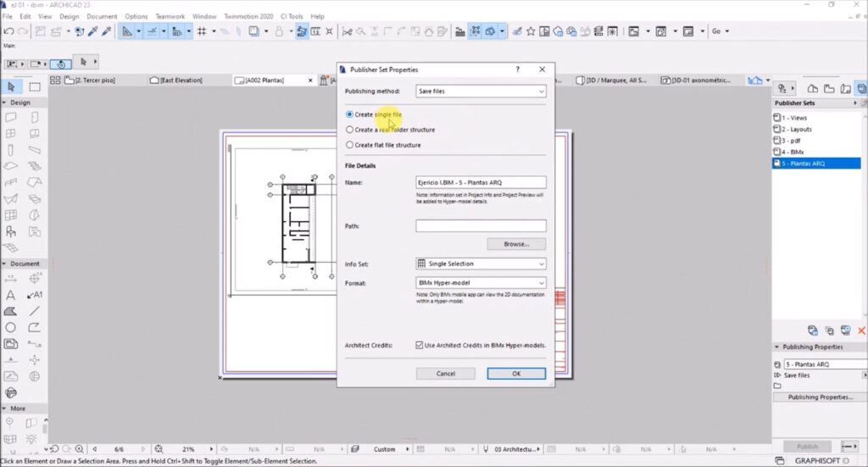
Task: Switch to the East Elevation tab
Action: tap(176, 81)
